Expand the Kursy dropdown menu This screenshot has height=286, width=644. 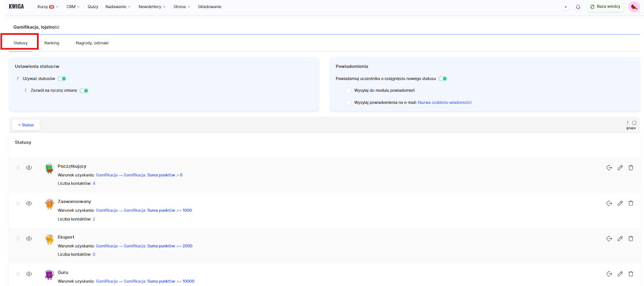pos(47,7)
